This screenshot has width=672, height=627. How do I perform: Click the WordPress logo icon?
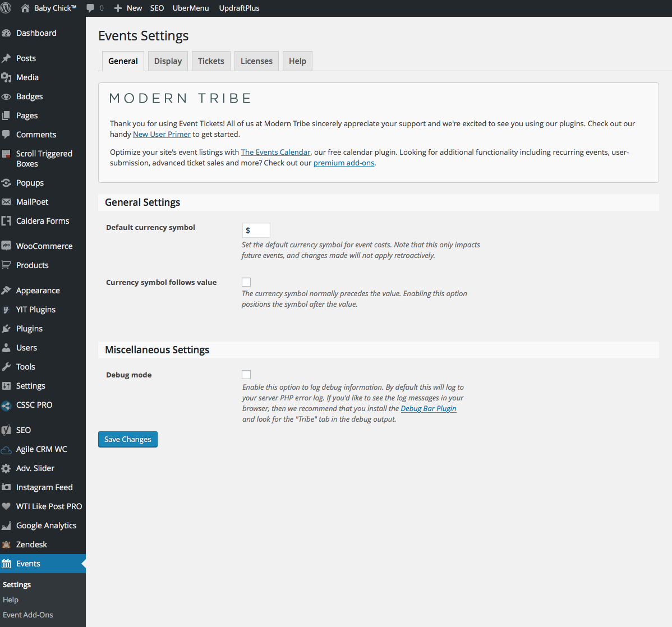click(6, 8)
